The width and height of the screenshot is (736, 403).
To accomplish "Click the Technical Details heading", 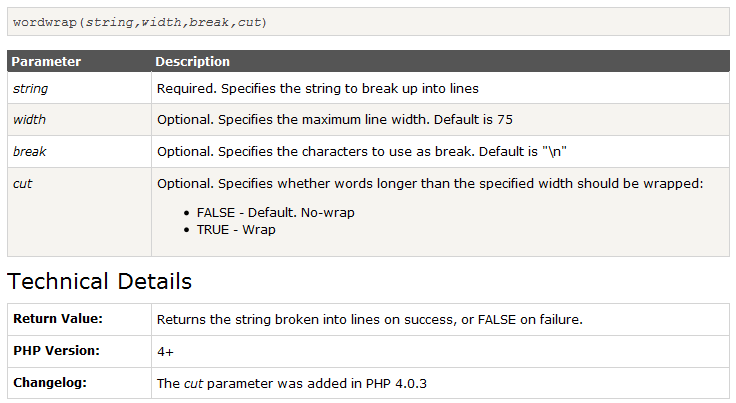I will (x=100, y=281).
